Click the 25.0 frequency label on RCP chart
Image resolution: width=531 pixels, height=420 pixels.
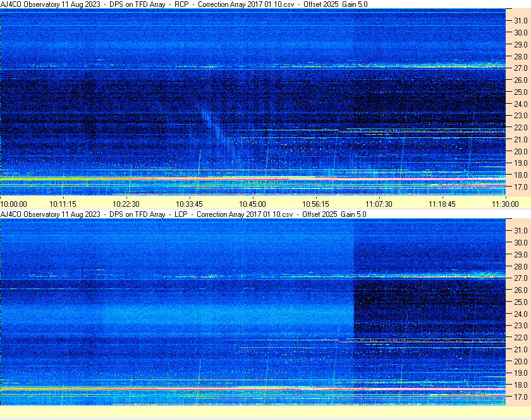click(x=521, y=92)
